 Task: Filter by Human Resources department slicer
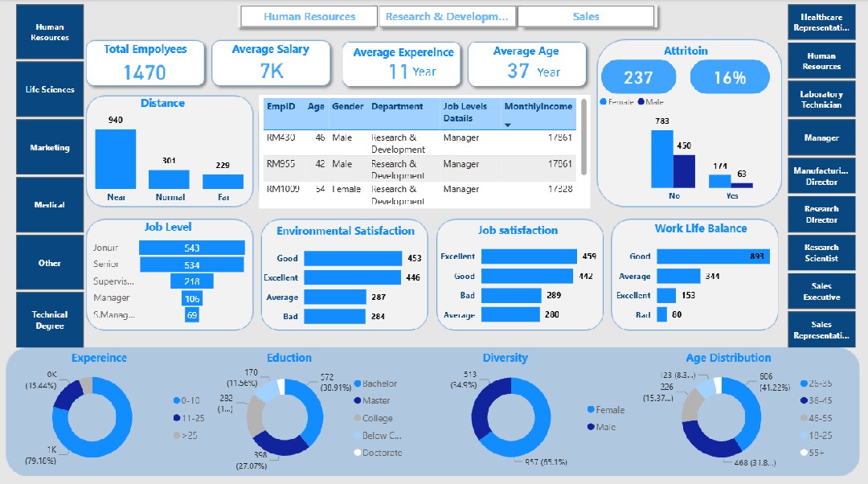click(309, 17)
